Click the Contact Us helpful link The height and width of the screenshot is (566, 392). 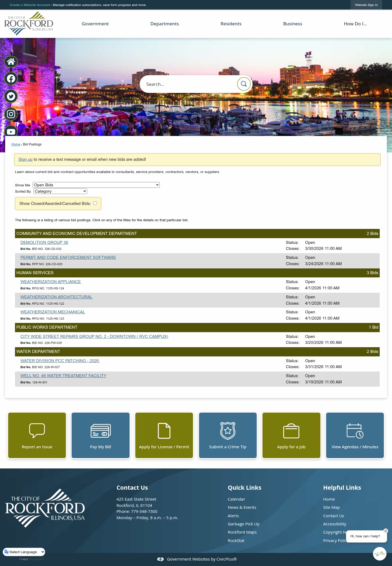pyautogui.click(x=333, y=516)
